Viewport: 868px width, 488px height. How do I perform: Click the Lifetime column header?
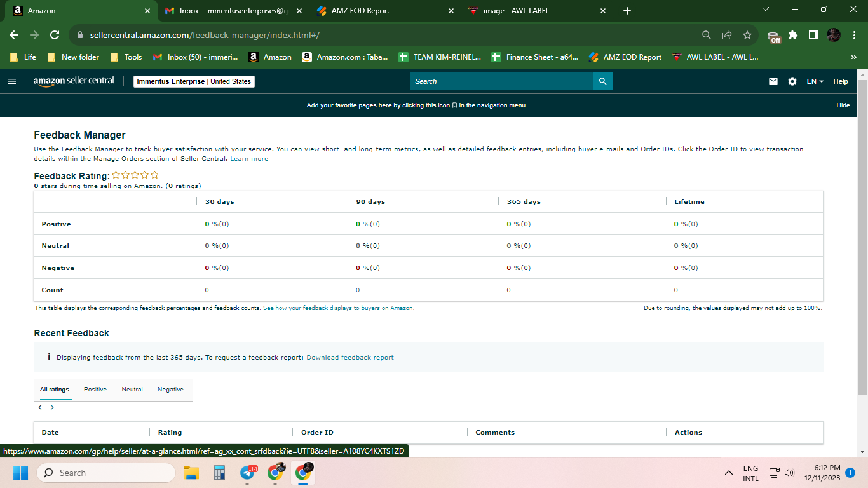pyautogui.click(x=689, y=202)
